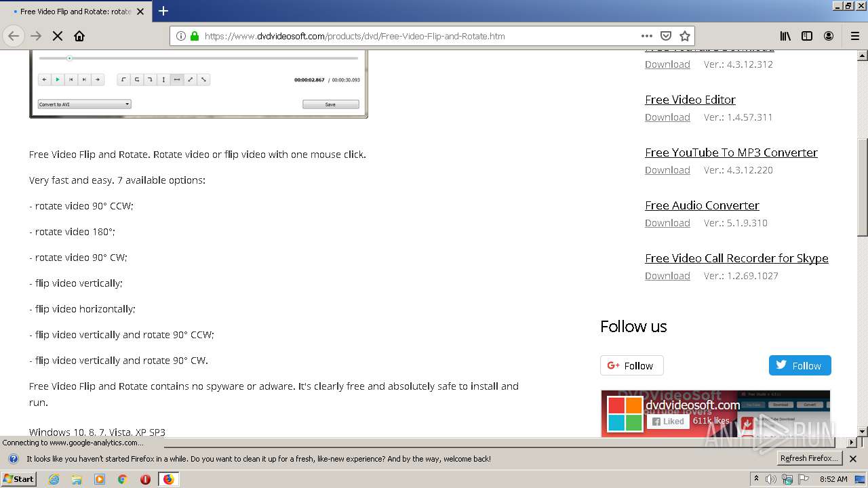Image resolution: width=868 pixels, height=488 pixels.
Task: Open the Library bookshelf icon
Action: pos(785,36)
